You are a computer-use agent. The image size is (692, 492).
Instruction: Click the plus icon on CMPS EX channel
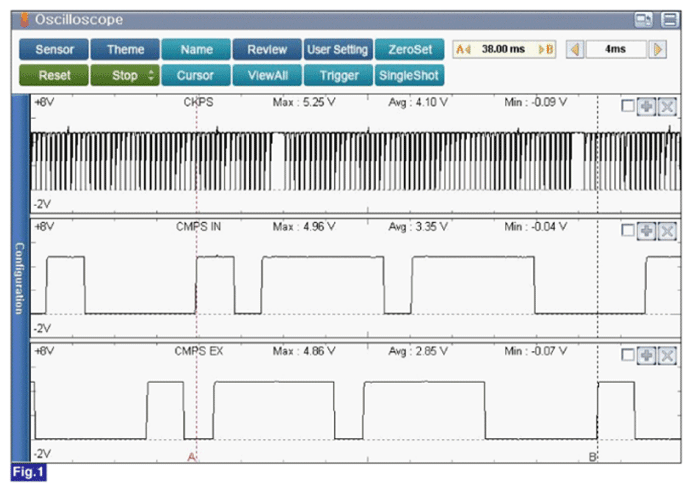646,355
